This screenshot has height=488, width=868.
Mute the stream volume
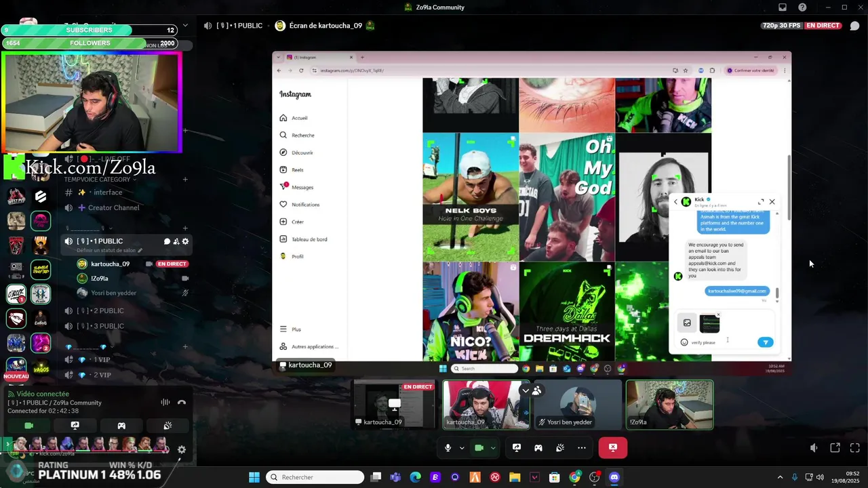tap(814, 448)
